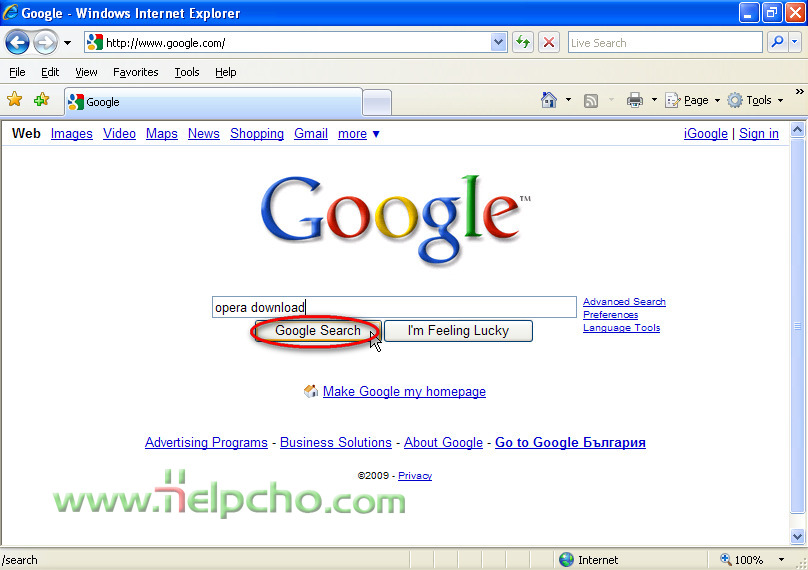Open Favorites Center star icon
The image size is (808, 570).
pyautogui.click(x=15, y=99)
